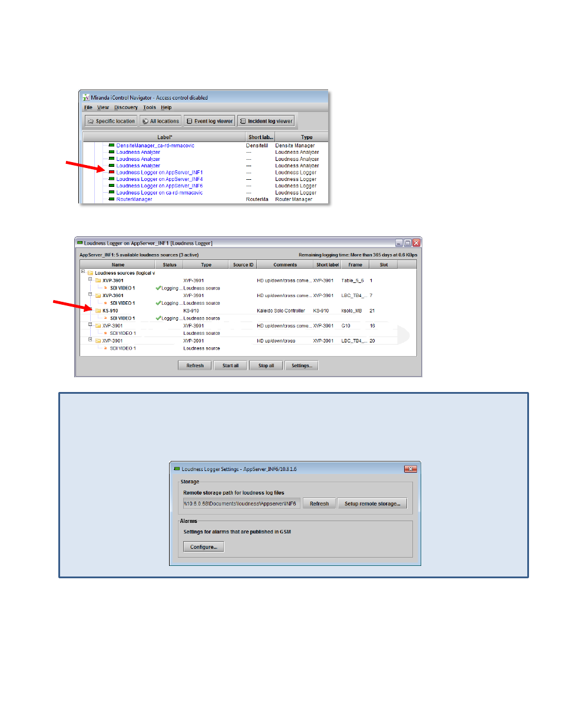Click green Logging checkmark under KS-910
Image resolution: width=562 pixels, height=728 pixels.
coord(158,318)
